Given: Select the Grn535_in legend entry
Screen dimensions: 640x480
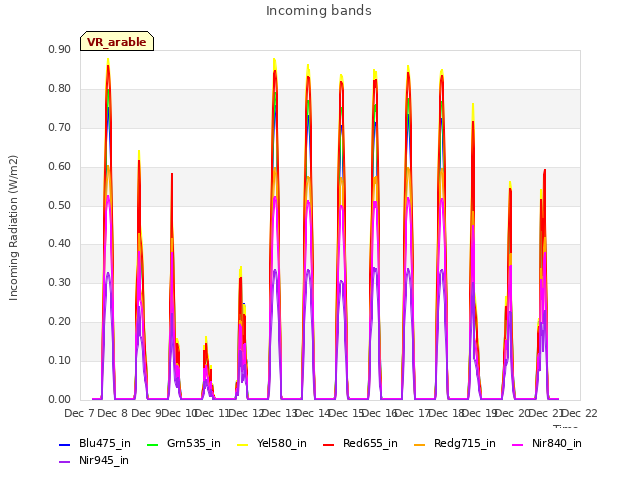Looking at the screenshot, I should point(184,443).
